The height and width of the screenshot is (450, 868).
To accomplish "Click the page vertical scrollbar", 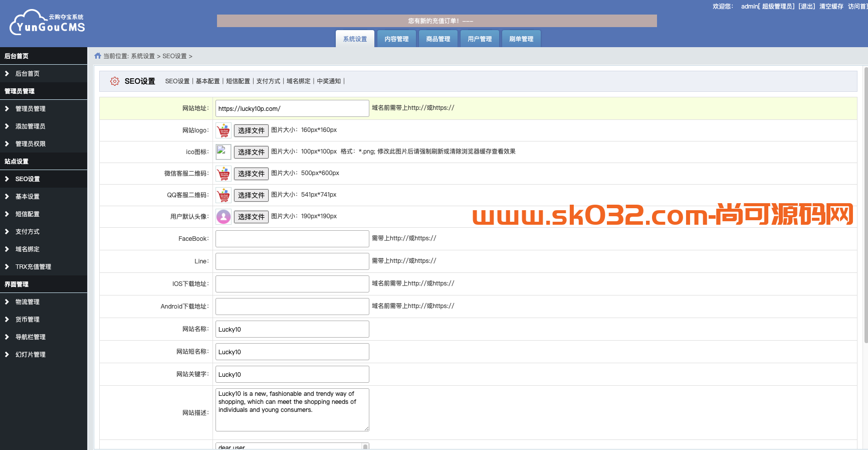I will pos(865,206).
